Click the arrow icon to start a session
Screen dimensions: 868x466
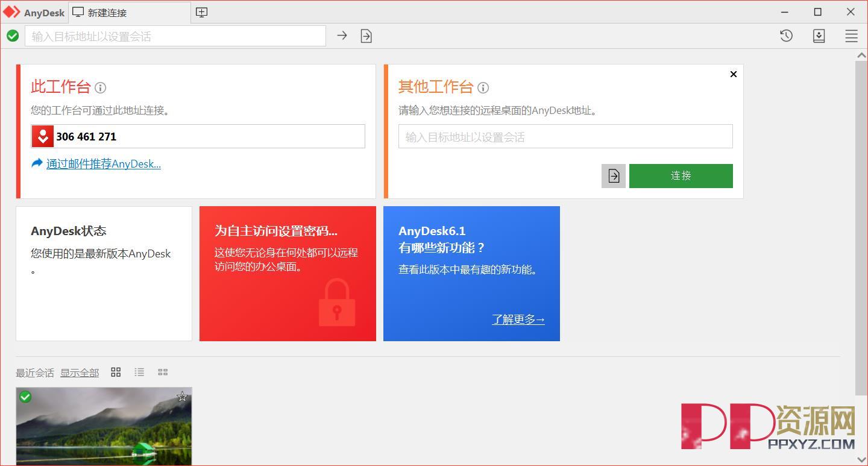pos(342,36)
